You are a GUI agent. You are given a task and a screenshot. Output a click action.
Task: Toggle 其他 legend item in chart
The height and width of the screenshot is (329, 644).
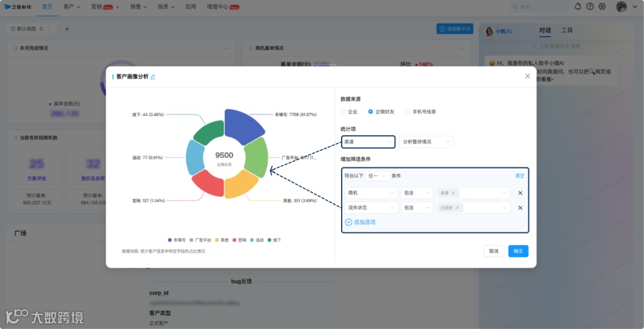click(222, 240)
